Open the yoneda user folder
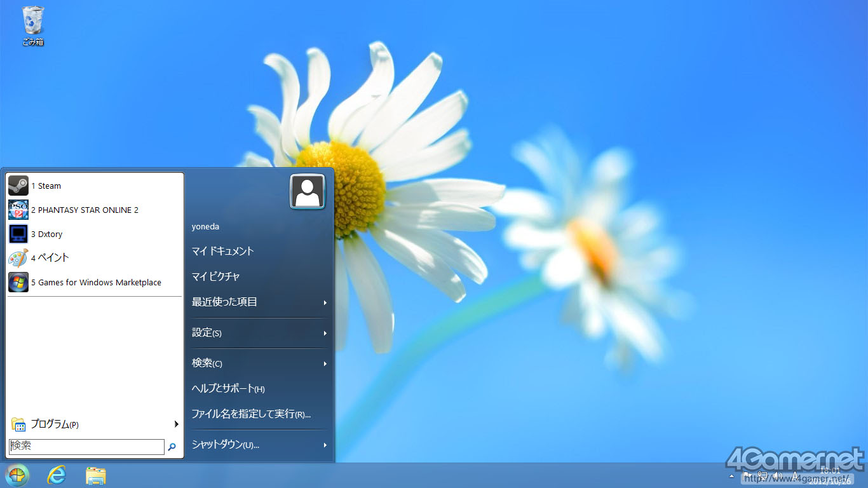Image resolution: width=868 pixels, height=488 pixels. pos(259,227)
